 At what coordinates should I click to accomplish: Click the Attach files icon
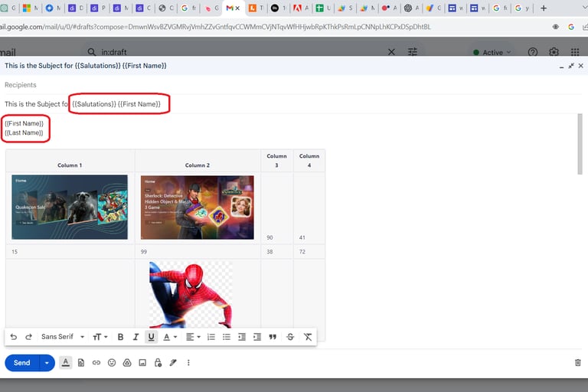[81, 363]
